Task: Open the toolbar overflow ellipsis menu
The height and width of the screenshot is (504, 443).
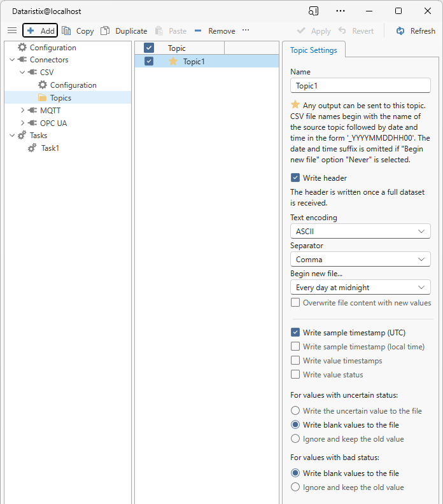Action: coord(246,31)
